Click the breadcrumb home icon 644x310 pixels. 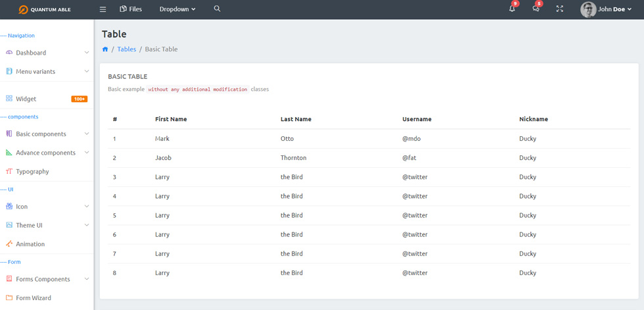(105, 49)
